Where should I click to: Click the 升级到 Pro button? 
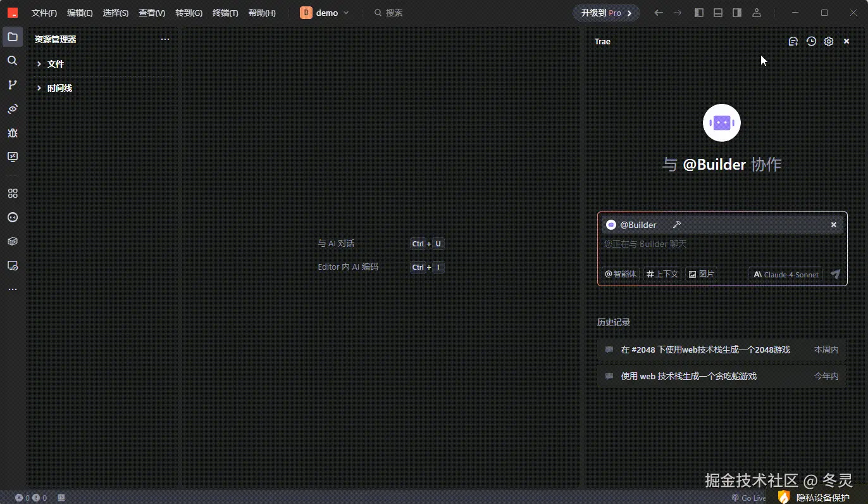tap(606, 13)
